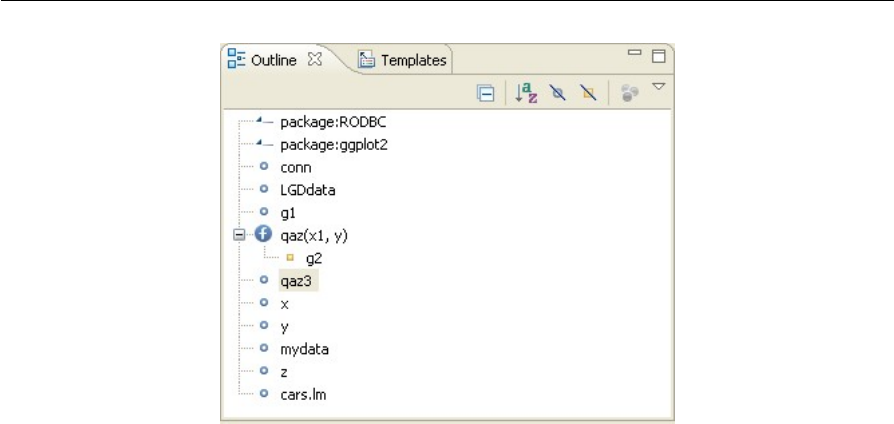Click the circle icon beside mydata
This screenshot has height=424, width=894.
(x=263, y=348)
